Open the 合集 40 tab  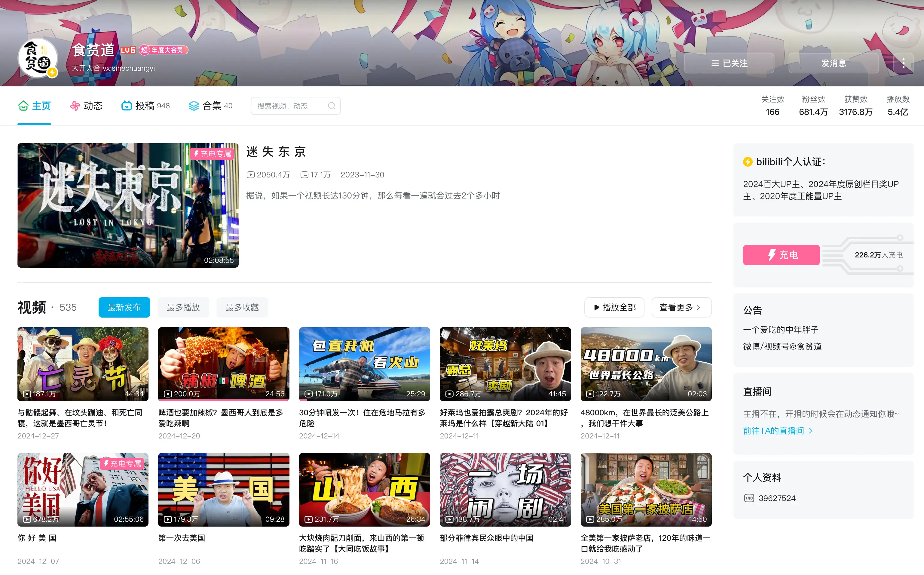point(211,106)
